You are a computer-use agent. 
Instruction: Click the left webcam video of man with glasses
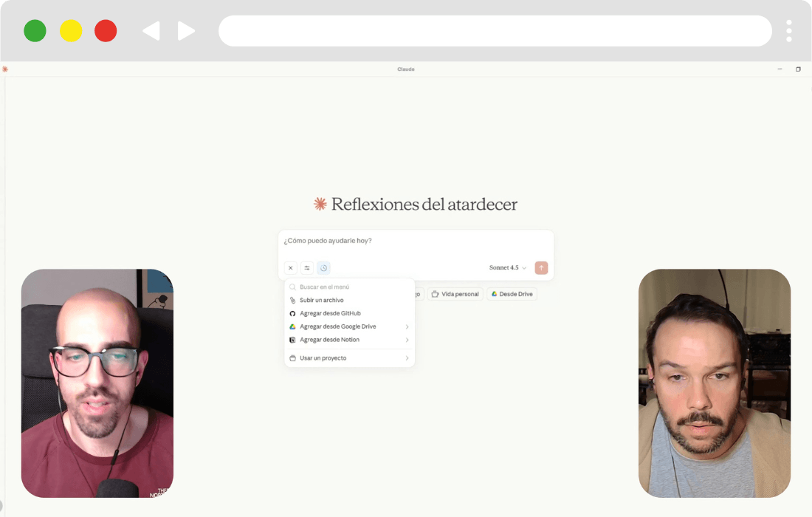tap(97, 383)
